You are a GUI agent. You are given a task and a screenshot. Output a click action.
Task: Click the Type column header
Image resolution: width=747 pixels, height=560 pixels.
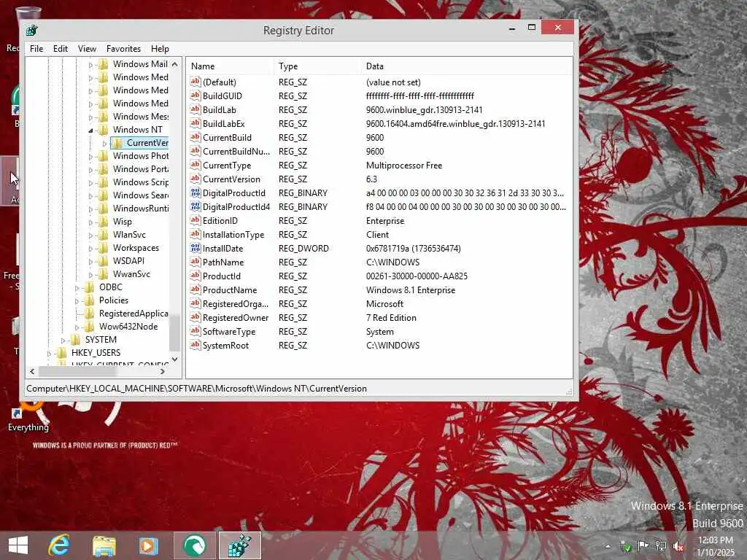click(317, 66)
